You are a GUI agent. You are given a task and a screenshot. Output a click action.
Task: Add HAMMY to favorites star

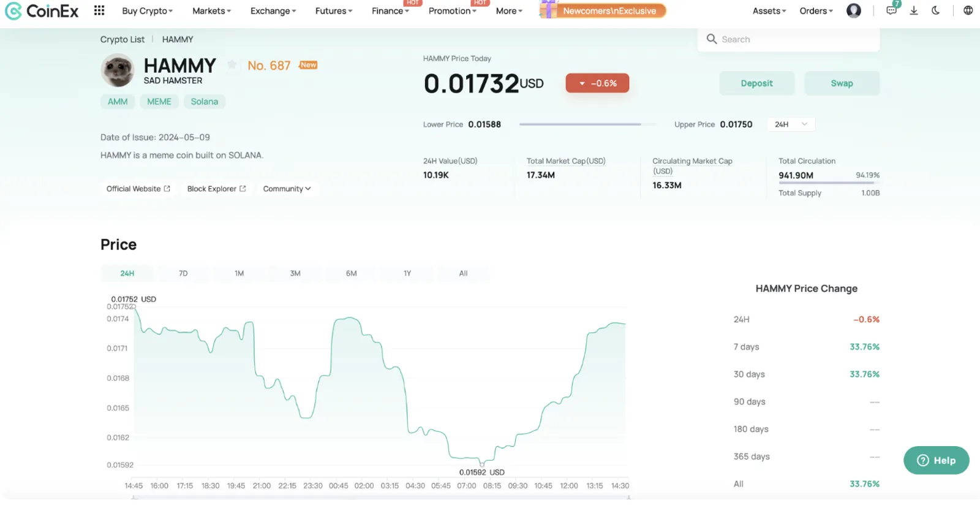click(x=232, y=64)
